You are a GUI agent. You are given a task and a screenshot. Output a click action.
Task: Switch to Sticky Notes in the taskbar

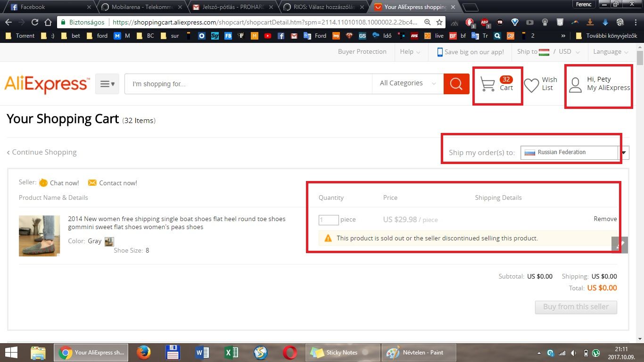343,353
